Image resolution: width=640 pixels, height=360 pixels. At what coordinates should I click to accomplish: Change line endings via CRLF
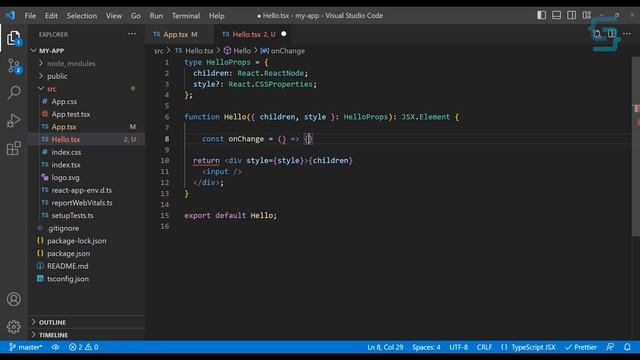[x=484, y=347]
